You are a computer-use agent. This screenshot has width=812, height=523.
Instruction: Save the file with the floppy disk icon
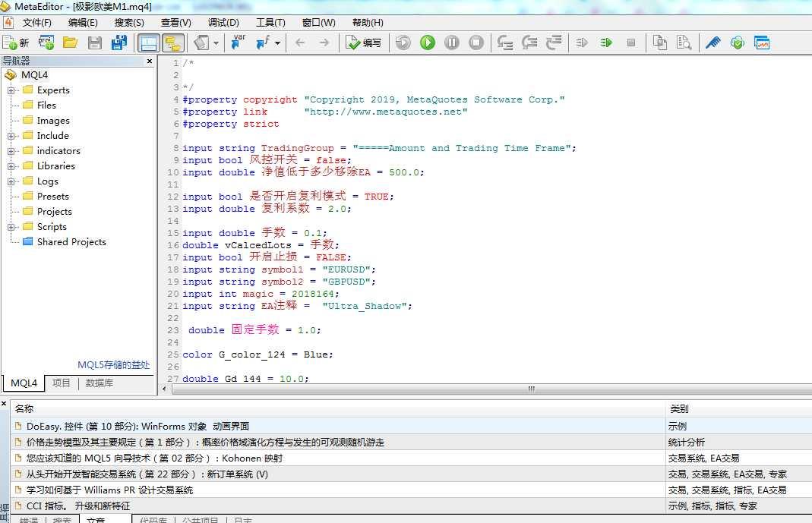[95, 43]
